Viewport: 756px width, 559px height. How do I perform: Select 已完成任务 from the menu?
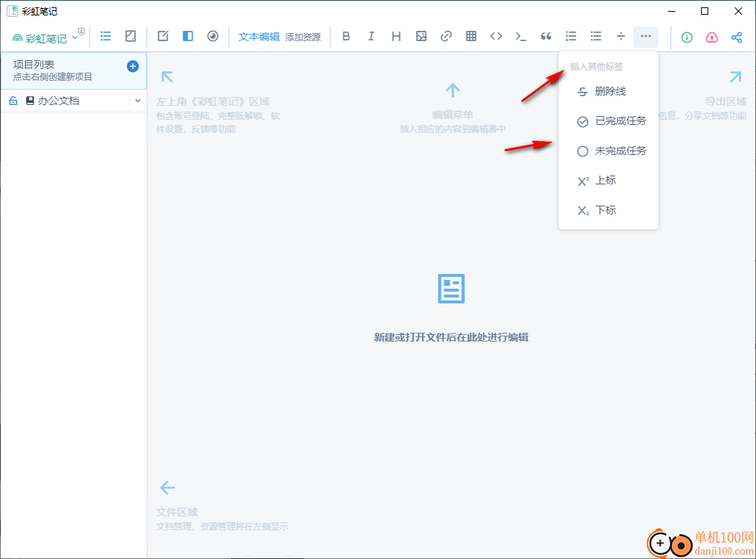[608, 121]
